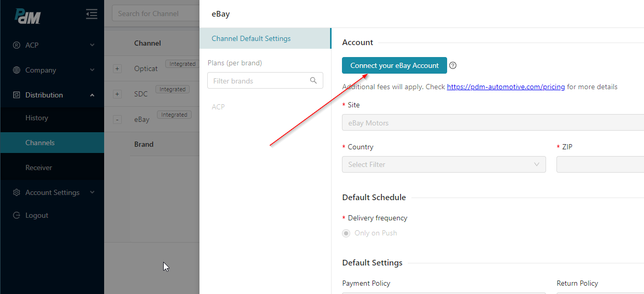
Task: Click the eBay account help question icon
Action: tap(453, 65)
